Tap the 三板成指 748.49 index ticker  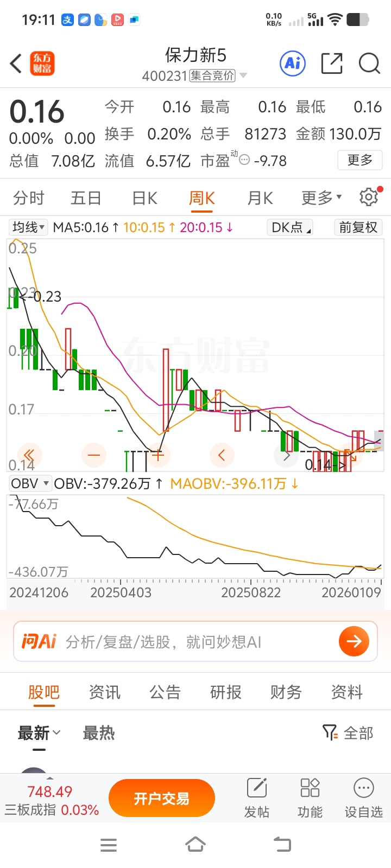click(x=51, y=800)
